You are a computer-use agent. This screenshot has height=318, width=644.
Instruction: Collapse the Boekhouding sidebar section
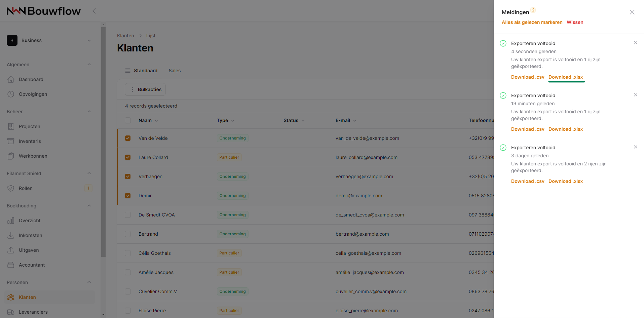coord(89,206)
